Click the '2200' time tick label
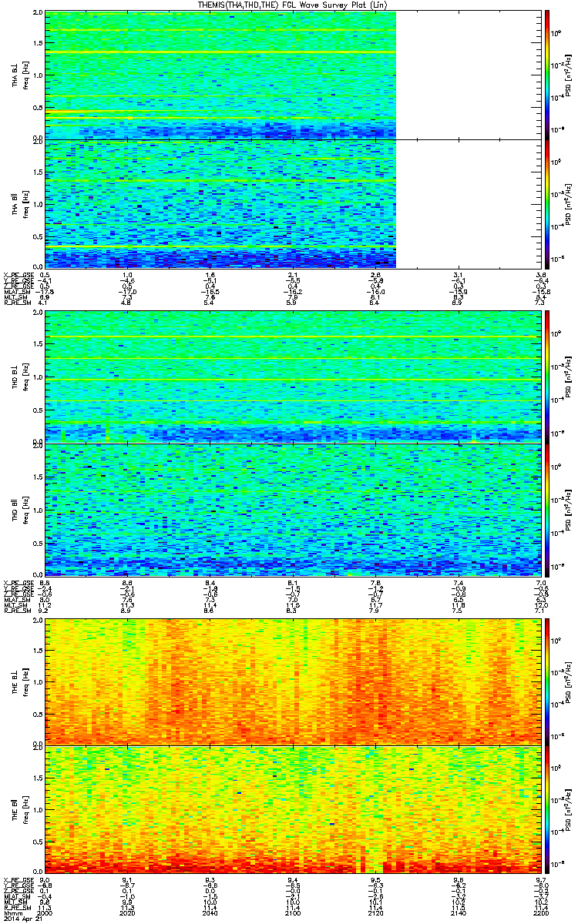578x924 pixels. tap(539, 915)
